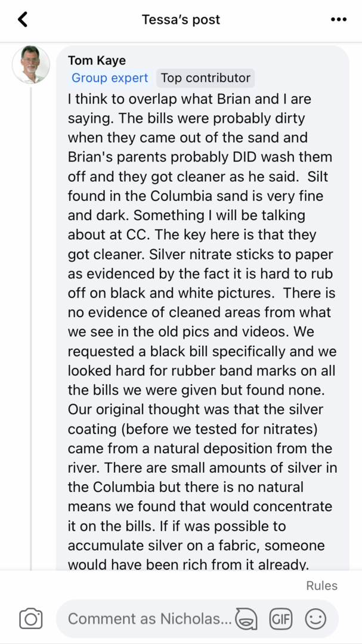Open the group Rules link
The image size is (362, 644).
(x=321, y=586)
